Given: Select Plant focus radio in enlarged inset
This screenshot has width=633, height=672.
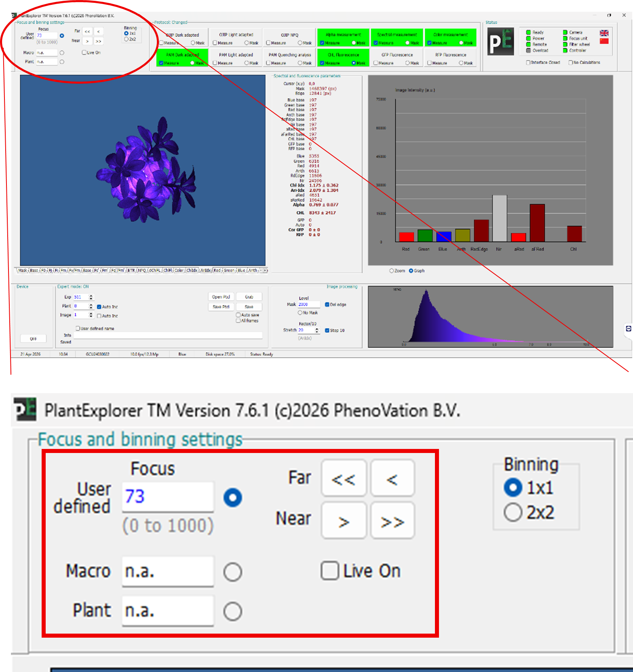Looking at the screenshot, I should [233, 611].
